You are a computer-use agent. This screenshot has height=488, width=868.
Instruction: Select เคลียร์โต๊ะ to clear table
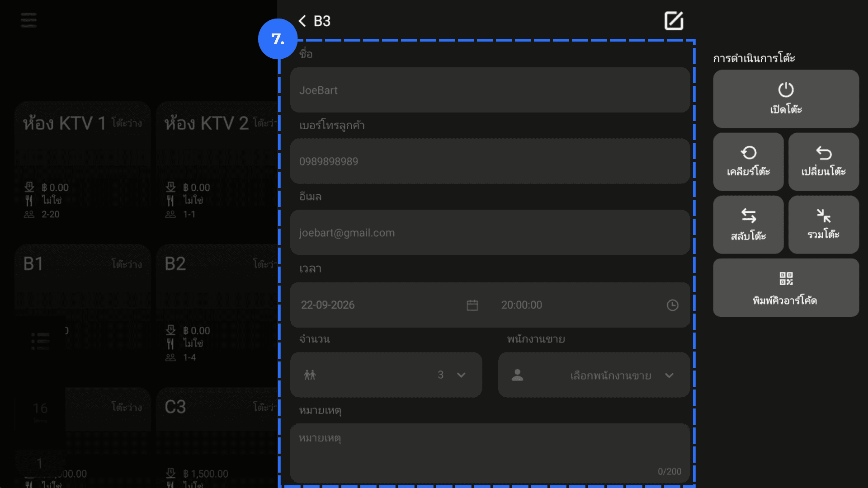(x=748, y=161)
